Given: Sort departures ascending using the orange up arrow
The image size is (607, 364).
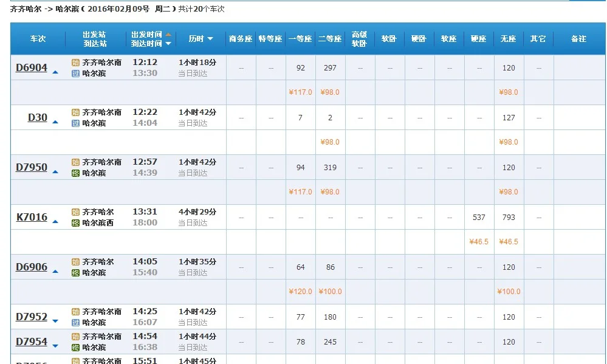Looking at the screenshot, I should click(x=168, y=35).
